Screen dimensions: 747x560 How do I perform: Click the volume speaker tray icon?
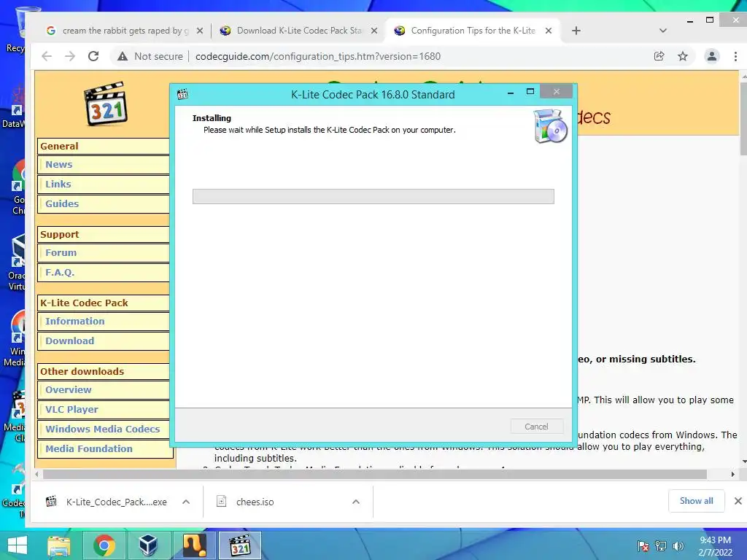pyautogui.click(x=678, y=546)
